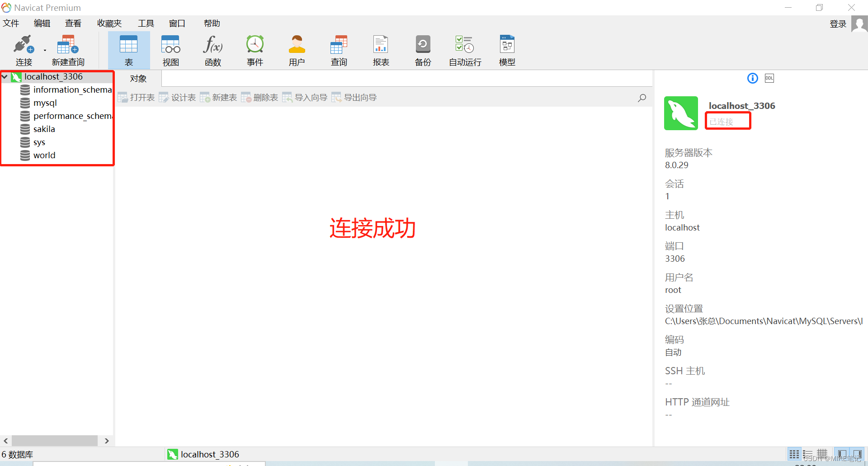The image size is (868, 466).
Task: Select the sakila database in the sidebar
Action: coord(44,129)
